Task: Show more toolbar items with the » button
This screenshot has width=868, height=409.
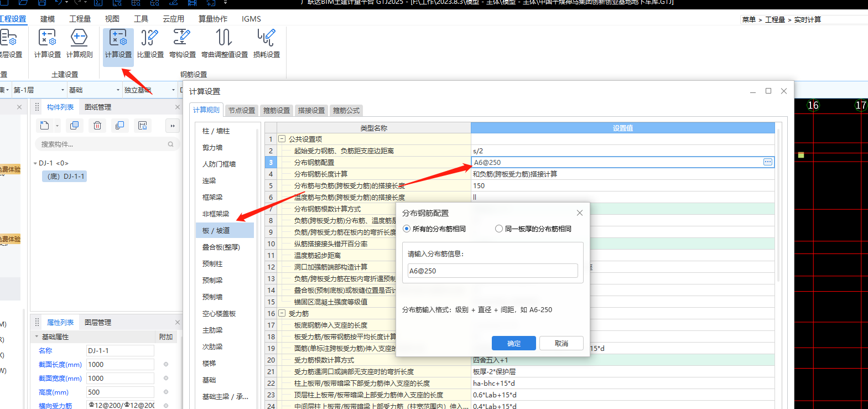Action: click(173, 126)
